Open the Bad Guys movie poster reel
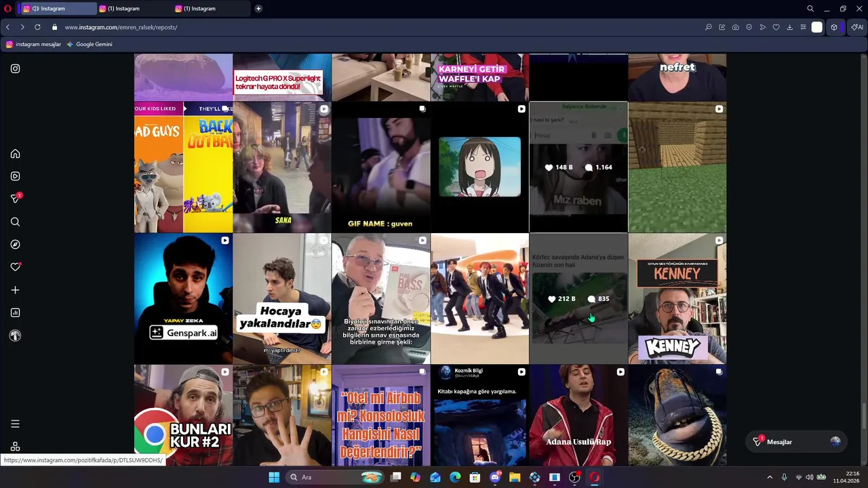Viewport: 868px width, 488px height. [x=183, y=167]
